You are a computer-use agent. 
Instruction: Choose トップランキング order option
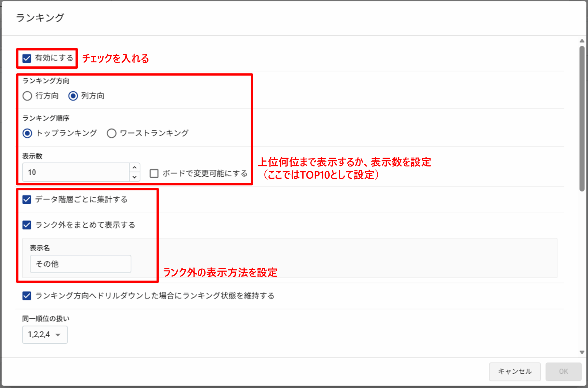27,133
